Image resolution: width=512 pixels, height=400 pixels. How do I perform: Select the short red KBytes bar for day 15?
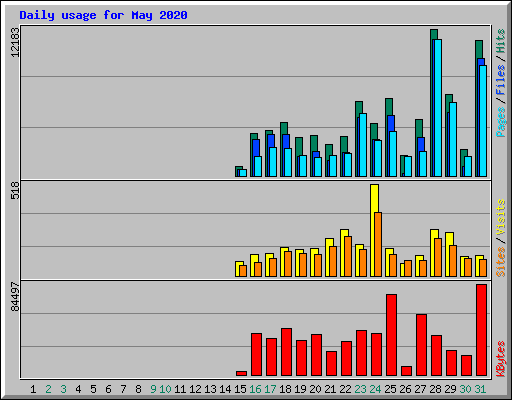pos(241,373)
